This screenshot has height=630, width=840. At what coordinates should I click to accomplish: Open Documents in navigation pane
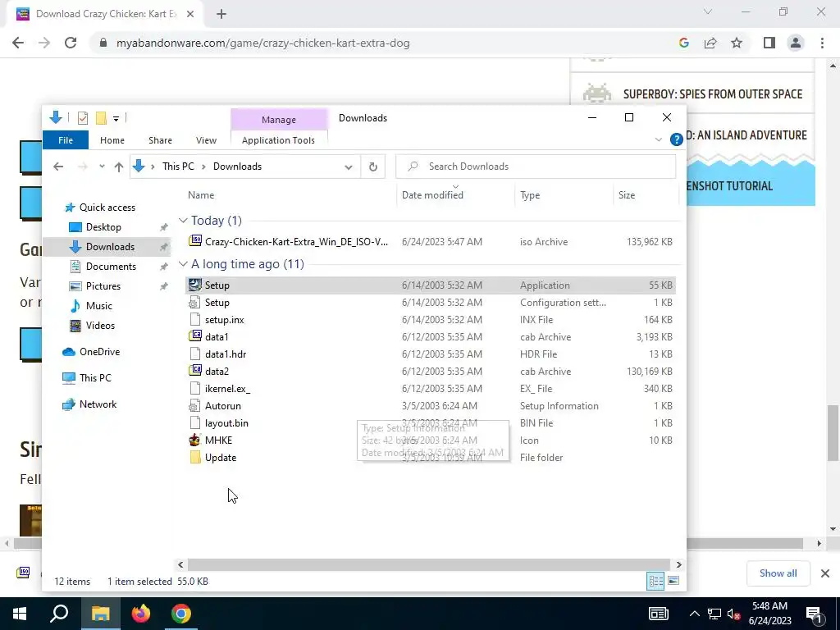tap(111, 267)
